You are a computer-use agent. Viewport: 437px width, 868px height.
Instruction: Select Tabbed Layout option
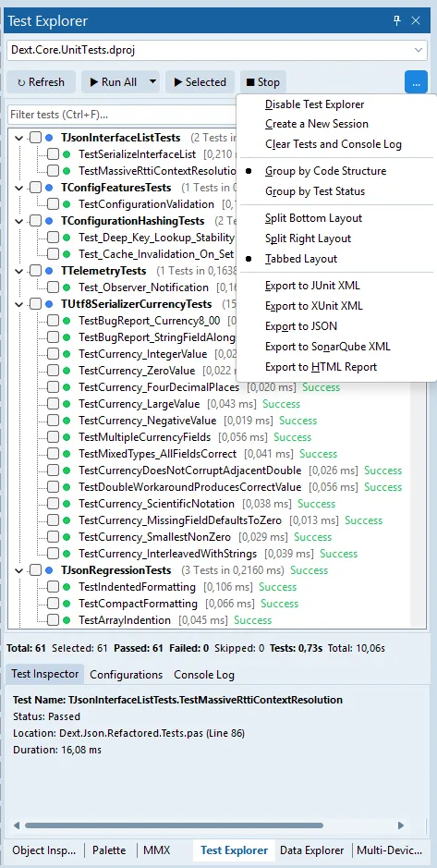point(301,259)
